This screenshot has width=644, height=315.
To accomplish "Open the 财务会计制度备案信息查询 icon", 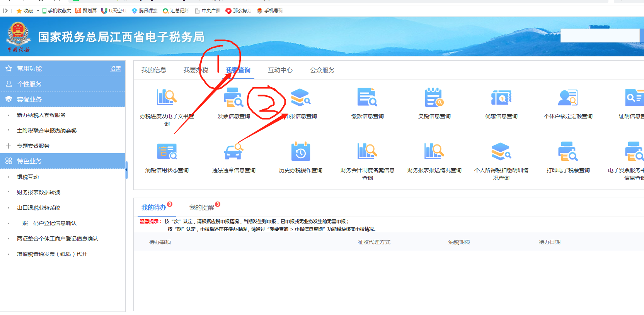I will (367, 151).
